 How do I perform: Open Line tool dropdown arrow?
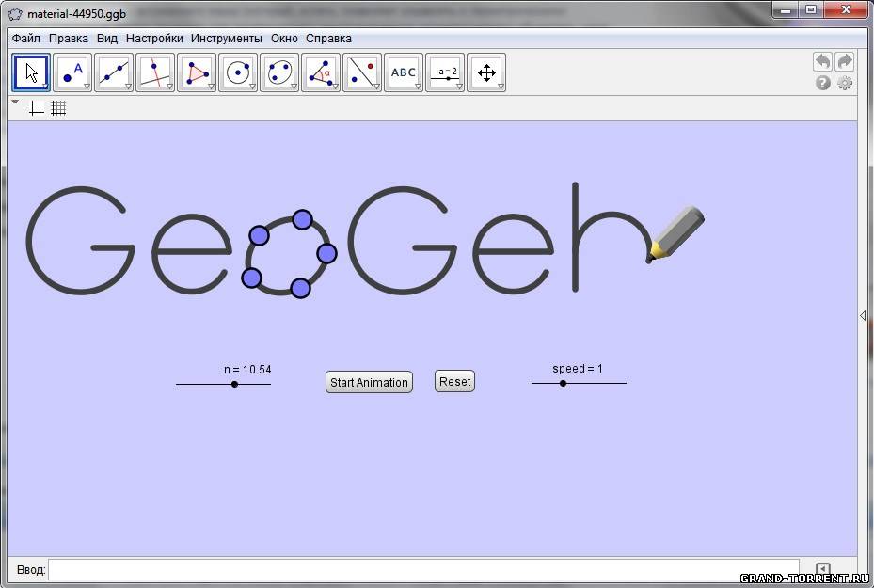128,87
